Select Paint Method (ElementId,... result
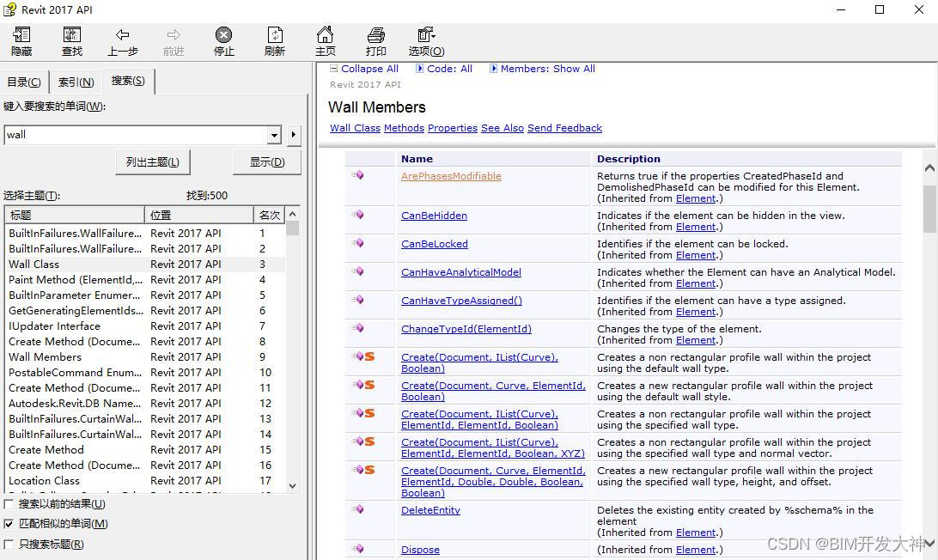The width and height of the screenshot is (938, 560). tap(145, 280)
